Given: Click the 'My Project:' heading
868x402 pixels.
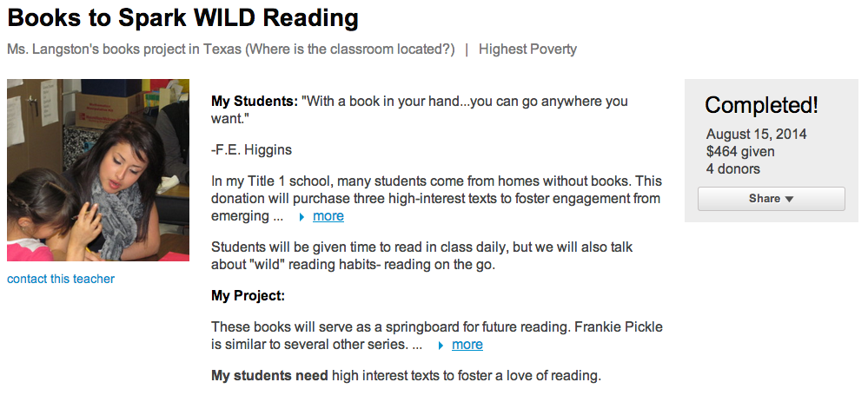Looking at the screenshot, I should 248,296.
